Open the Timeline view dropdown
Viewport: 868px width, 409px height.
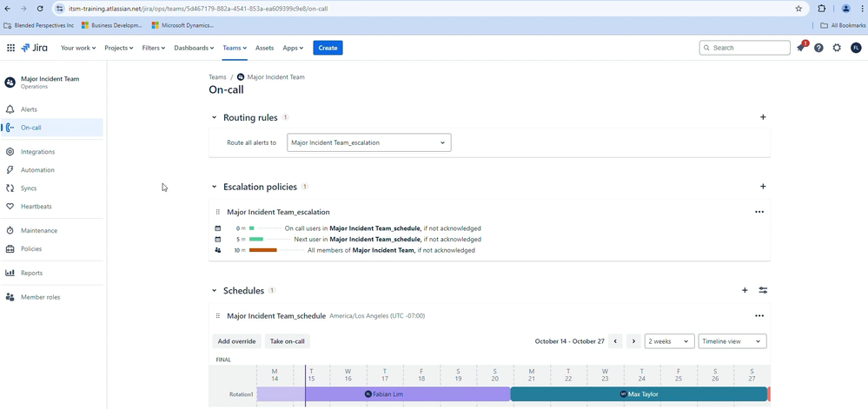tap(732, 341)
